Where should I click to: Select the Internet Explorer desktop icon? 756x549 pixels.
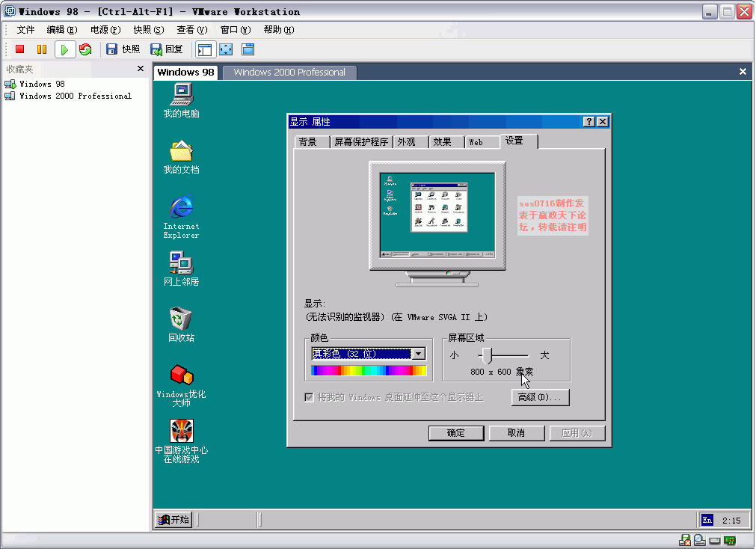(181, 217)
